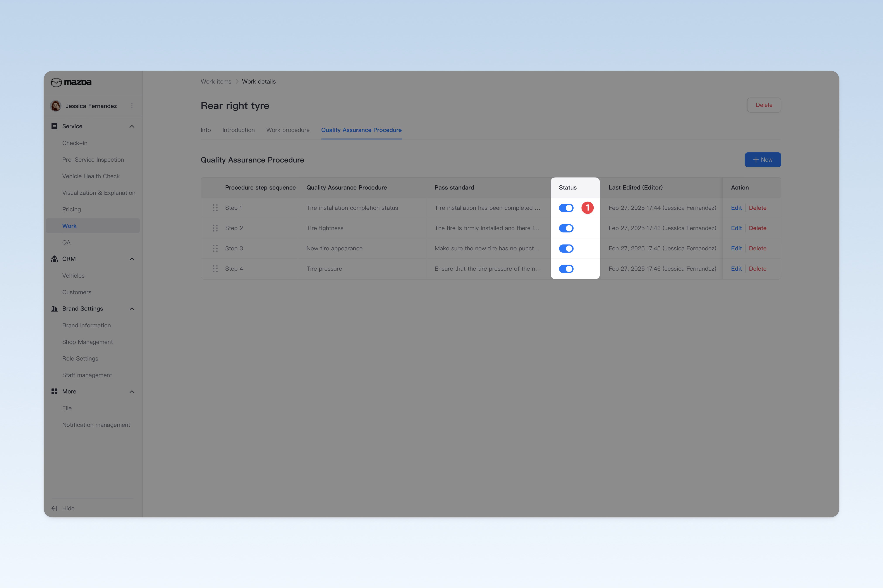
Task: Open Staff management page
Action: tap(87, 375)
